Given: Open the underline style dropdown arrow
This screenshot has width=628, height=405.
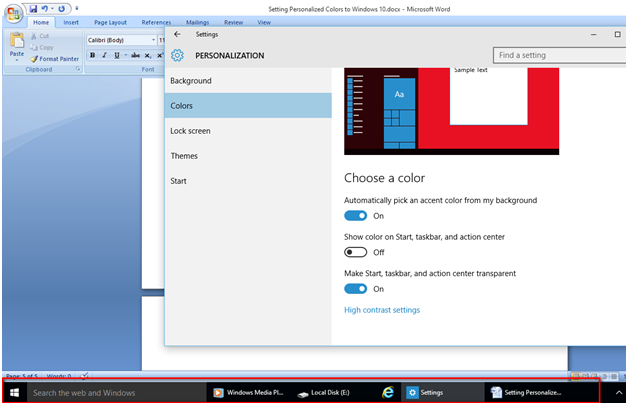Looking at the screenshot, I should [125, 55].
